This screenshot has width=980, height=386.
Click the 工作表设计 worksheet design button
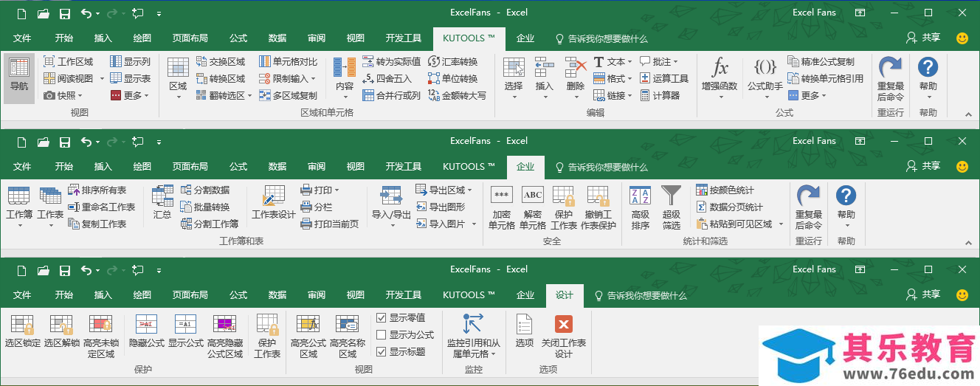[x=273, y=204]
